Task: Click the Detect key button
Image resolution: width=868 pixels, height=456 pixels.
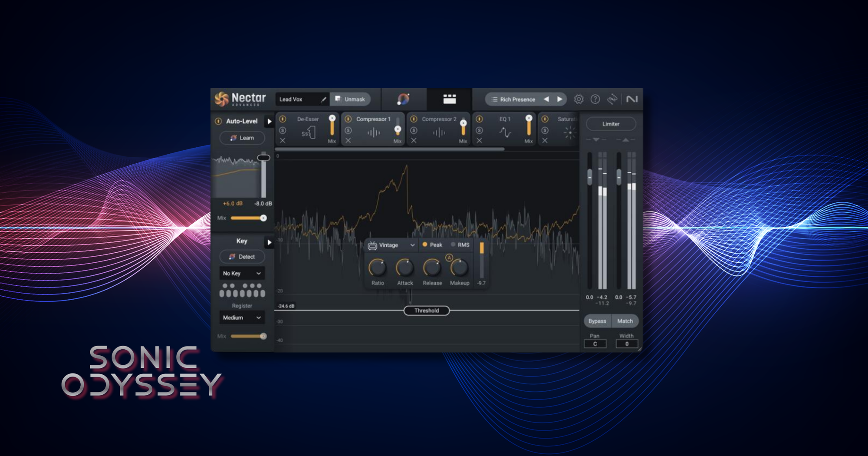Action: click(242, 257)
